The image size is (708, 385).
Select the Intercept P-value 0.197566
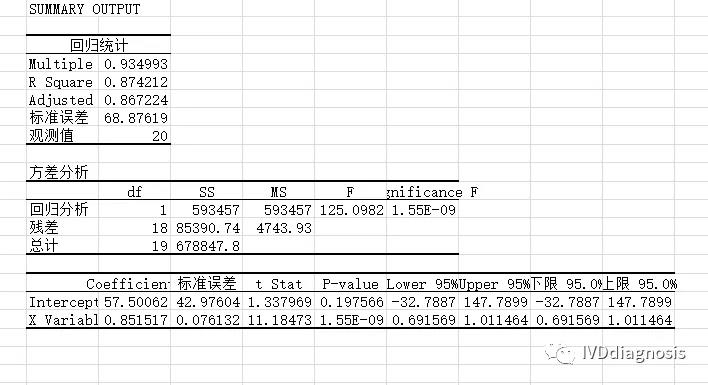coord(351,302)
